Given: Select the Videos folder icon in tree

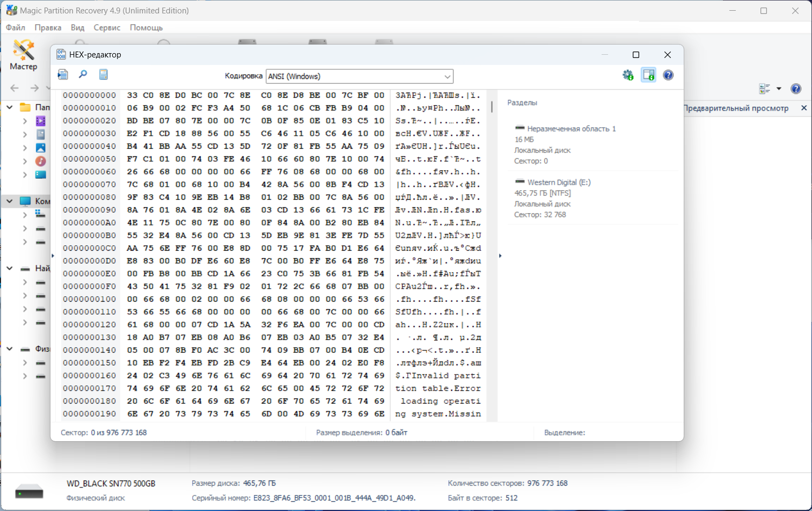Looking at the screenshot, I should point(41,121).
